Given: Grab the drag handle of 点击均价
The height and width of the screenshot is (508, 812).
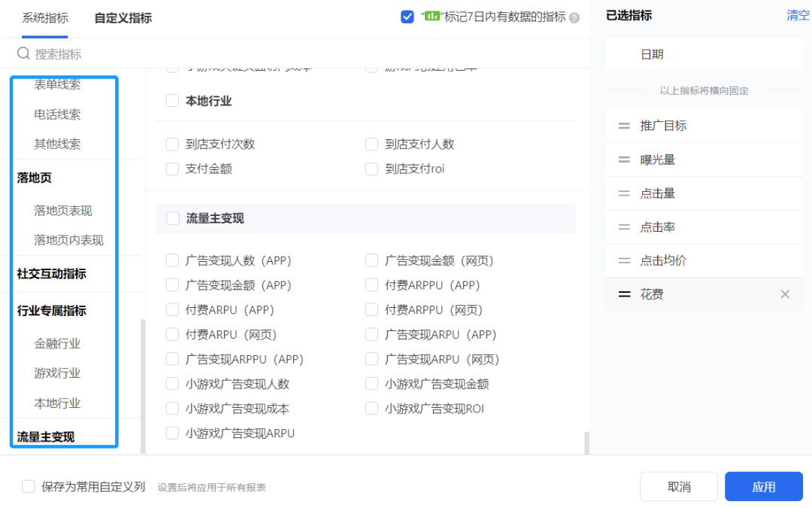Looking at the screenshot, I should 624,260.
